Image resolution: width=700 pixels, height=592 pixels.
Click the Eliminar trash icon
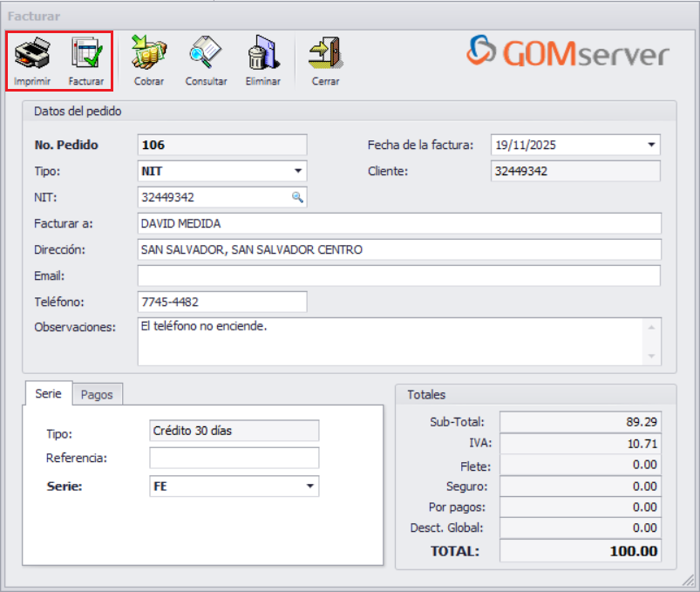(x=262, y=52)
